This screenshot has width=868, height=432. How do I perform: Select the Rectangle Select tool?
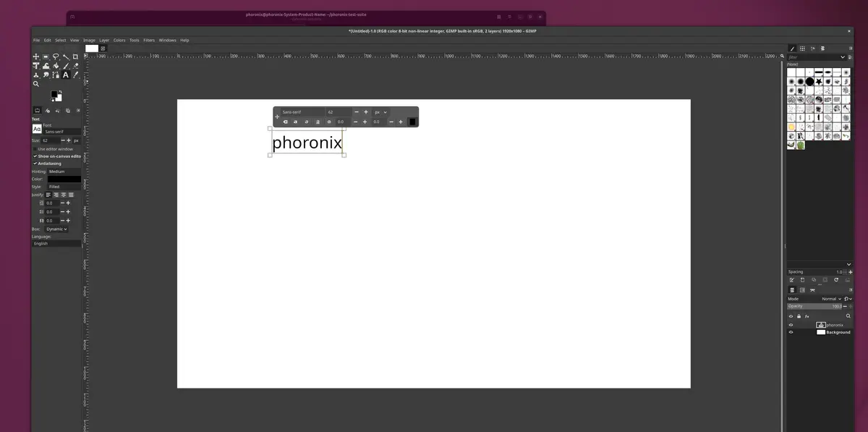pos(46,56)
